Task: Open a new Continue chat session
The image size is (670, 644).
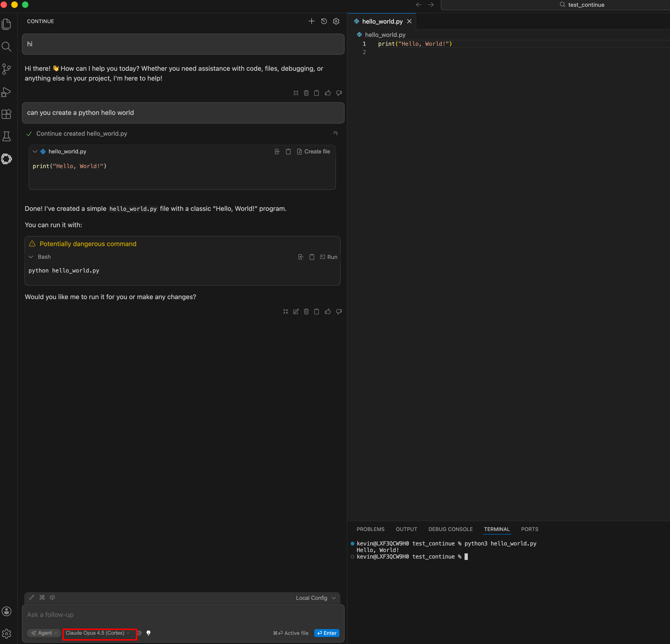Action: tap(311, 21)
